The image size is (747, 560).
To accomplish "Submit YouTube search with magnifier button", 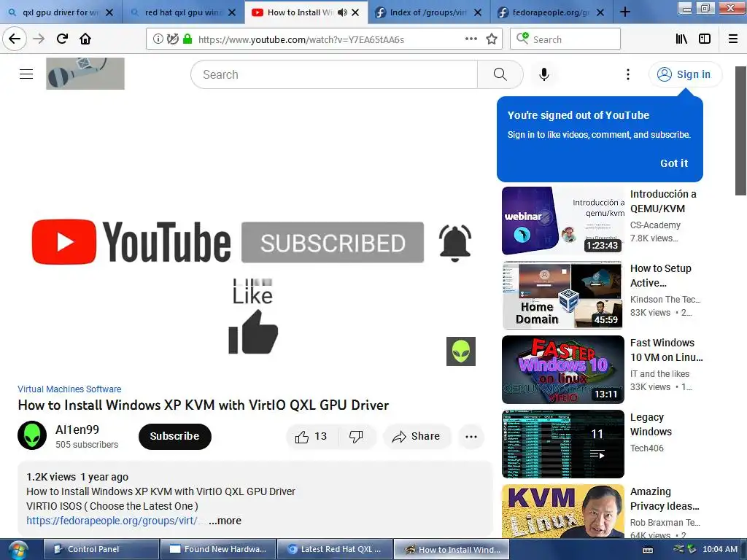I will coord(500,74).
